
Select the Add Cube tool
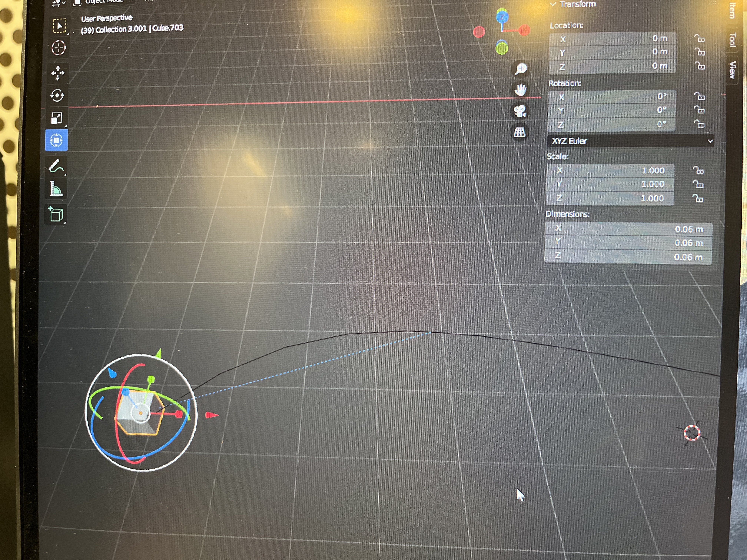click(x=56, y=214)
